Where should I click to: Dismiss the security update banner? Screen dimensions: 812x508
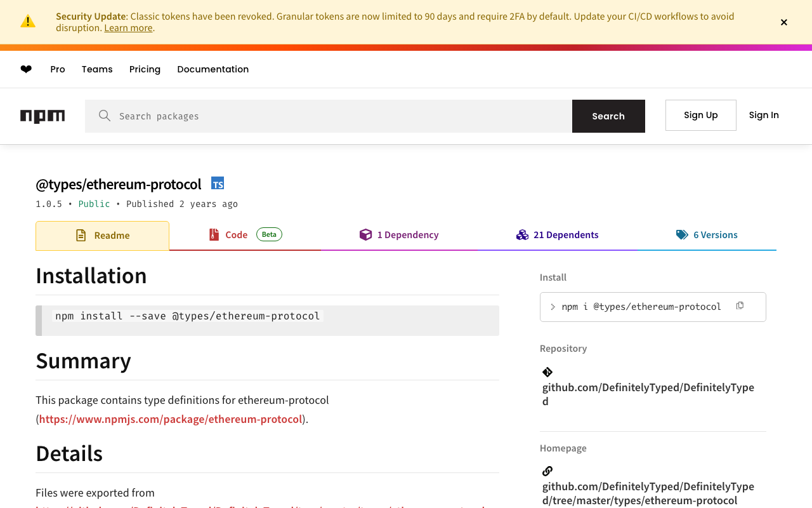(x=784, y=22)
